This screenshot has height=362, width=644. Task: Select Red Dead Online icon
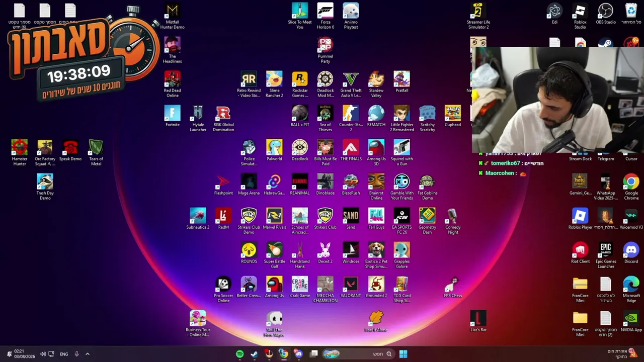tap(172, 84)
